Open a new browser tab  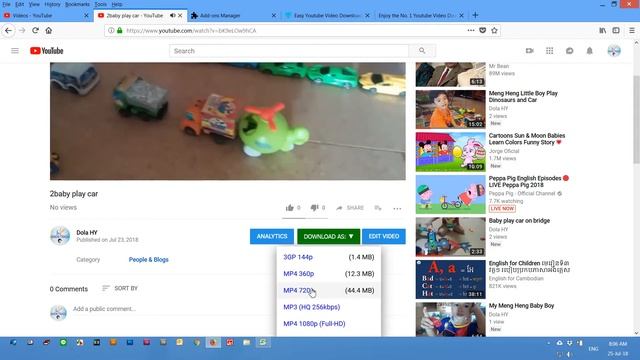(x=475, y=16)
